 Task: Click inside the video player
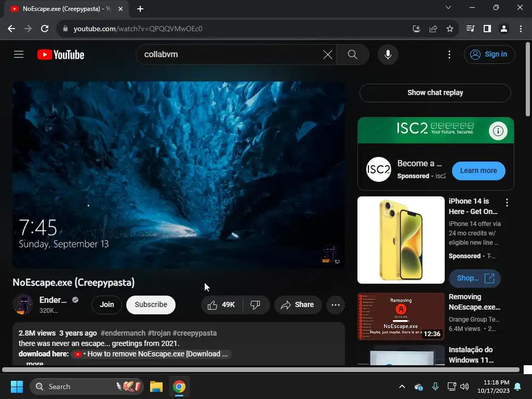pos(179,175)
